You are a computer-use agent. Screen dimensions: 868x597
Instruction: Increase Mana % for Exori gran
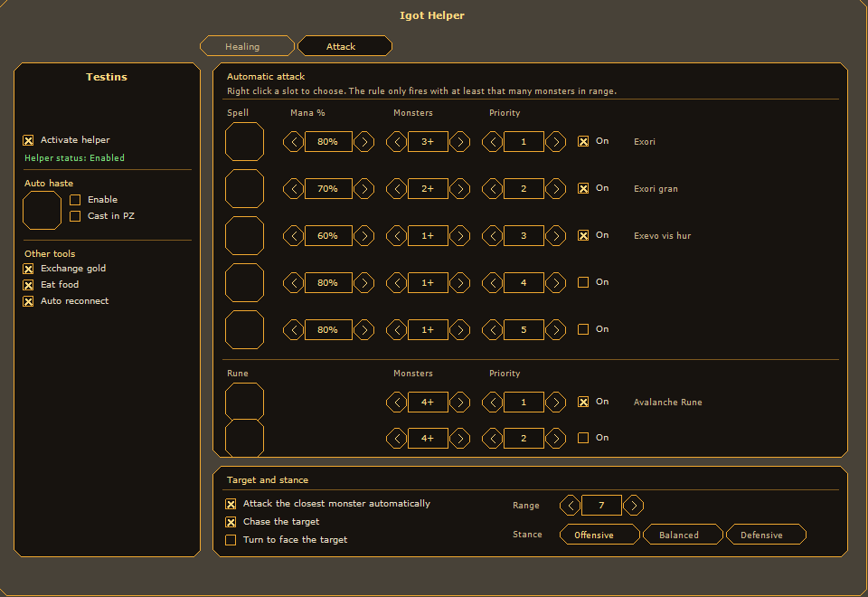(363, 189)
